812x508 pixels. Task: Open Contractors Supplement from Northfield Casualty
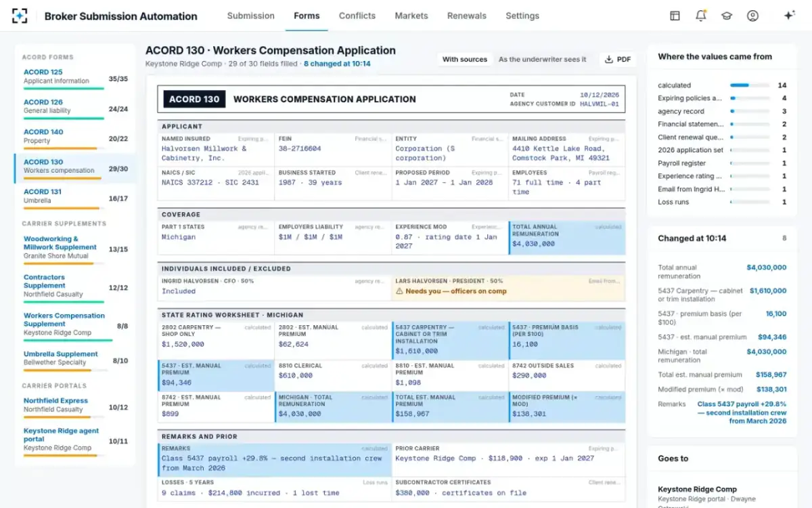[75, 287]
